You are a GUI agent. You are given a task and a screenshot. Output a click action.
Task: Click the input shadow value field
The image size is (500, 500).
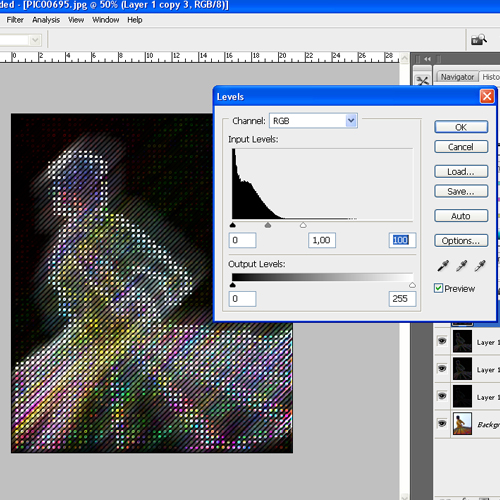tap(242, 240)
